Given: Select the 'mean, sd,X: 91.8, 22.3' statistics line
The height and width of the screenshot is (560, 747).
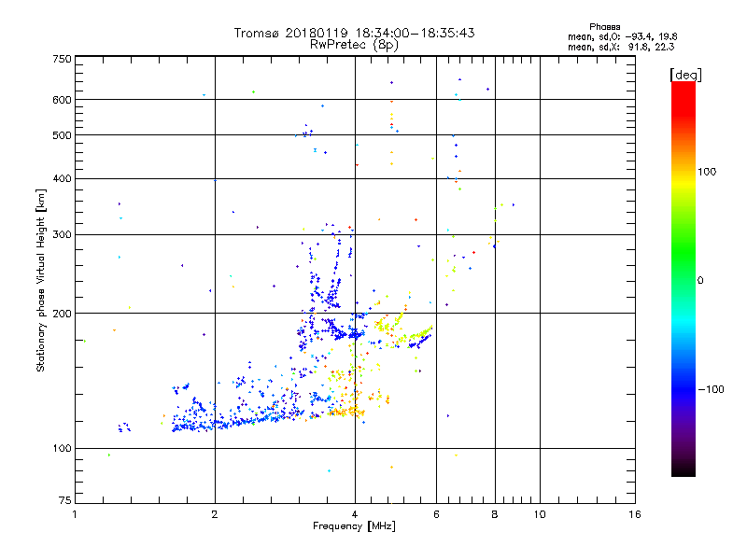Looking at the screenshot, I should (621, 47).
